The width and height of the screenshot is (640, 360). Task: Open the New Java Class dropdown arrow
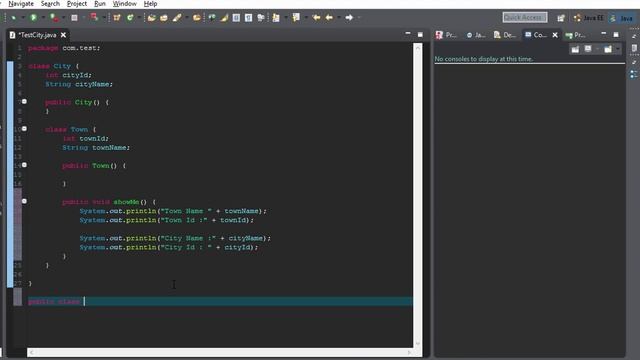point(139,18)
